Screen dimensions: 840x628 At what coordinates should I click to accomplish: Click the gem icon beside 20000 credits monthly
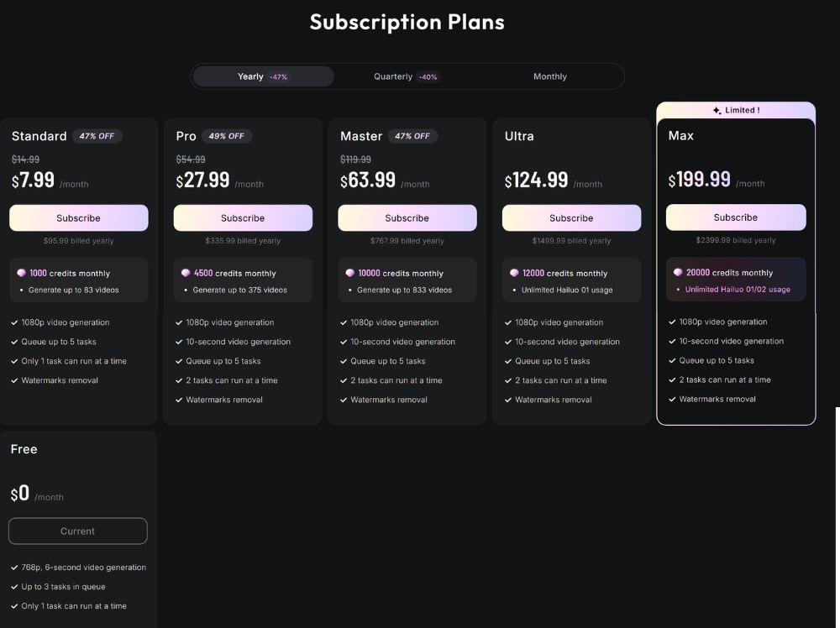678,272
